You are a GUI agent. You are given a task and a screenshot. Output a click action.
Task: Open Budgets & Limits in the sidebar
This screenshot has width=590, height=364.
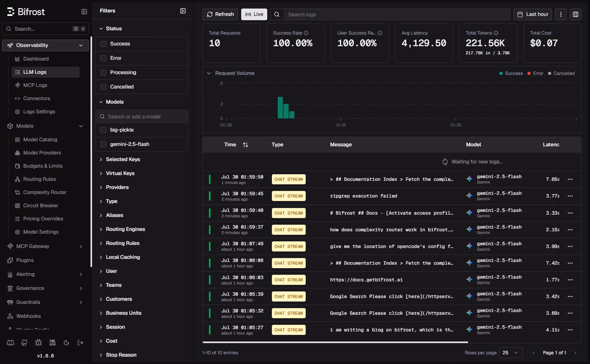pos(45,166)
